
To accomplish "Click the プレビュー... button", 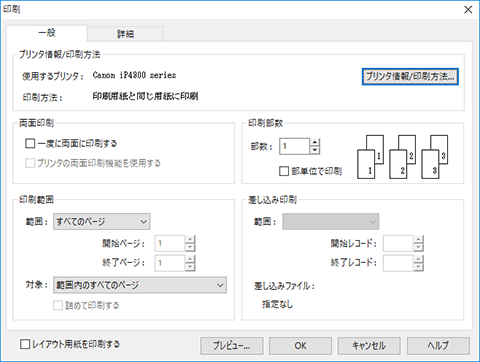I will [232, 346].
